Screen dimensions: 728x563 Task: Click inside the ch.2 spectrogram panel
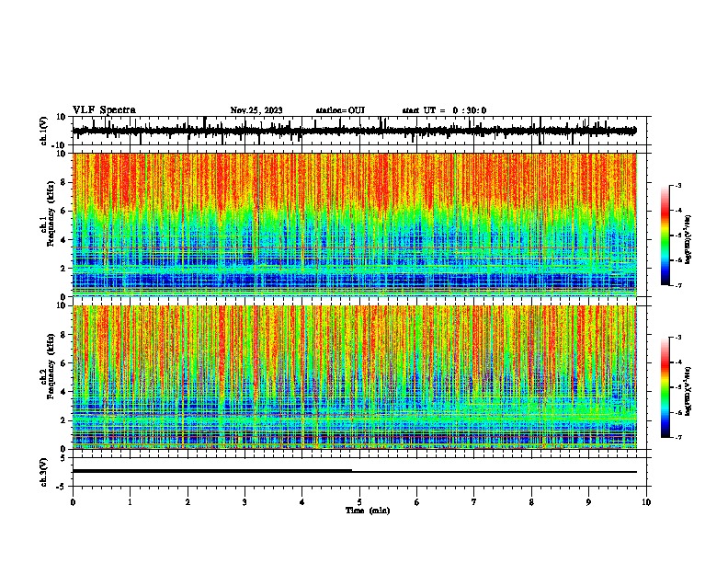[x=354, y=377]
